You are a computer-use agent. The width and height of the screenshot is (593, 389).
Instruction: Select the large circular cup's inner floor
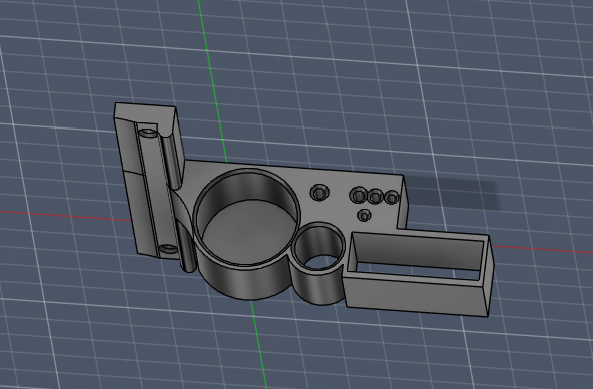[249, 232]
